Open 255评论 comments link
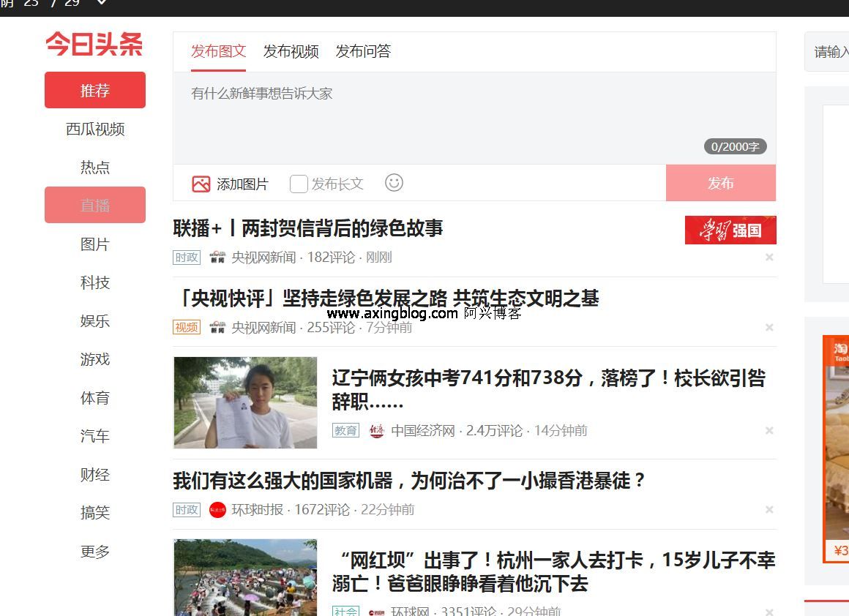 click(x=331, y=327)
